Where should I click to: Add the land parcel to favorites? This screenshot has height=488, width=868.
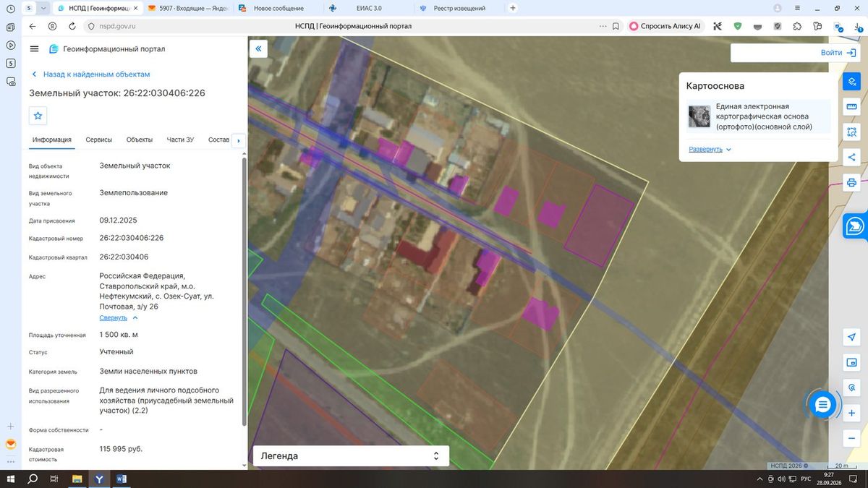[x=38, y=115]
